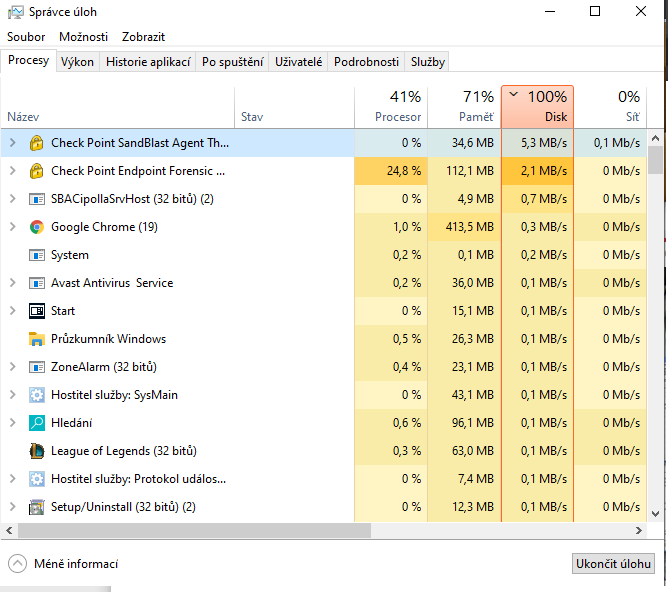
Task: Click the Průzkumník Windows folder icon
Action: 36,339
